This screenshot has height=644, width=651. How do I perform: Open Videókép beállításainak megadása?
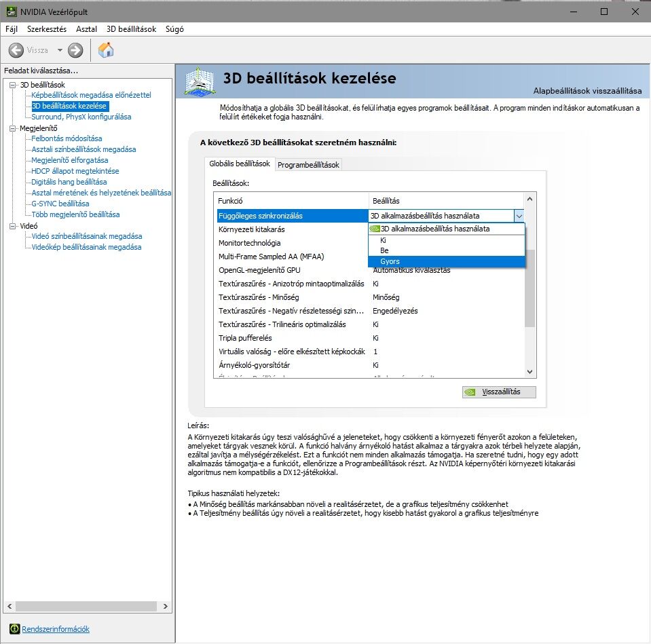click(x=86, y=247)
